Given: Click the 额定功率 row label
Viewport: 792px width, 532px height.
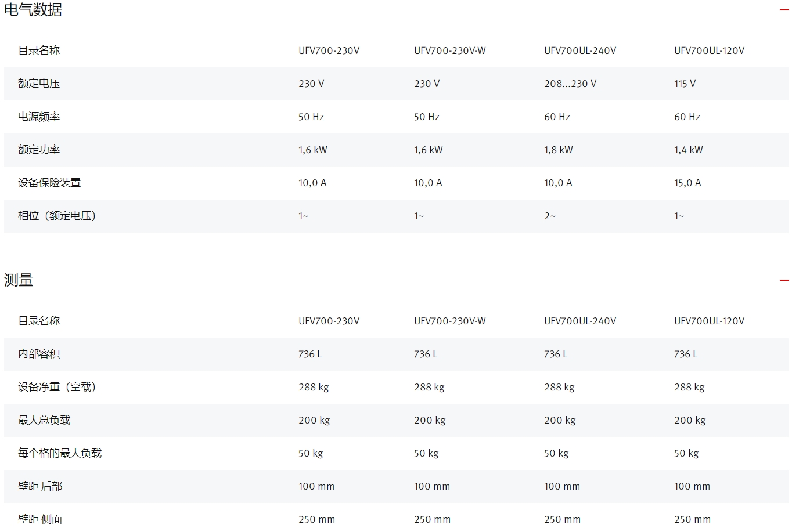Looking at the screenshot, I should click(39, 150).
